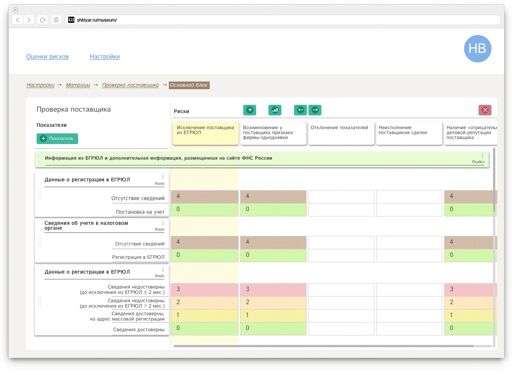
Task: Select the Исключение поставщика из ЕГРЮЛ risk card
Action: (x=206, y=133)
